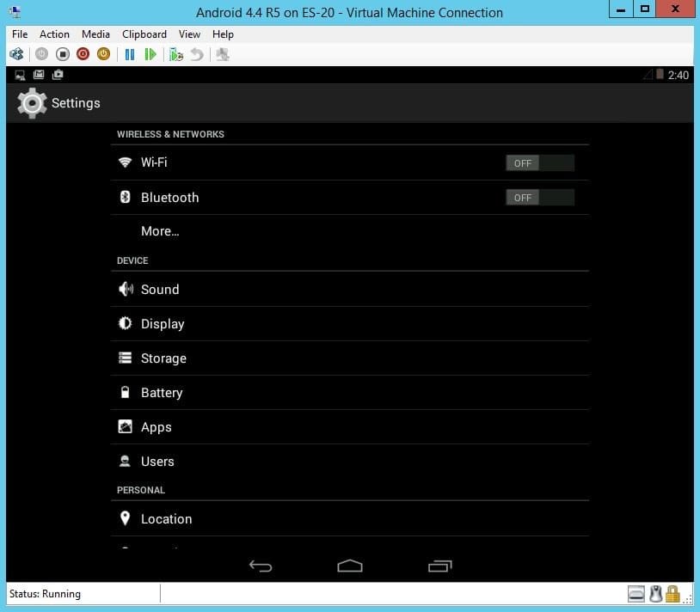Open the Location settings

[x=349, y=519]
